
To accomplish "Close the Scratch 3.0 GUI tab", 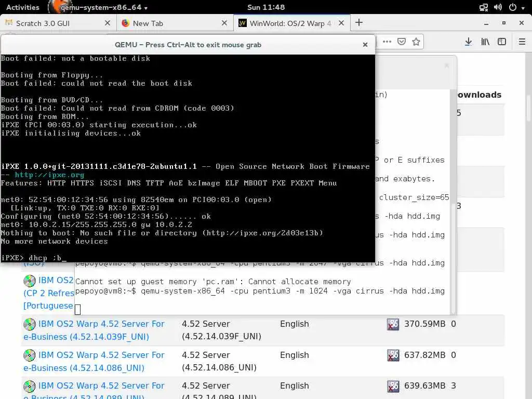I will tap(107, 23).
